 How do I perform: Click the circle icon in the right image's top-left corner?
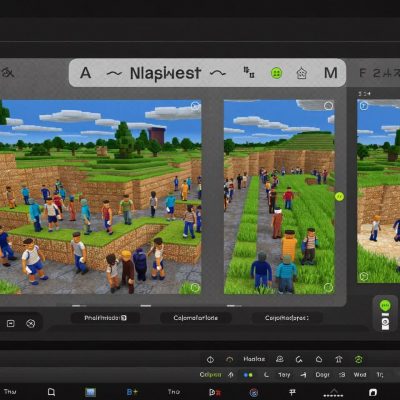tap(364, 106)
